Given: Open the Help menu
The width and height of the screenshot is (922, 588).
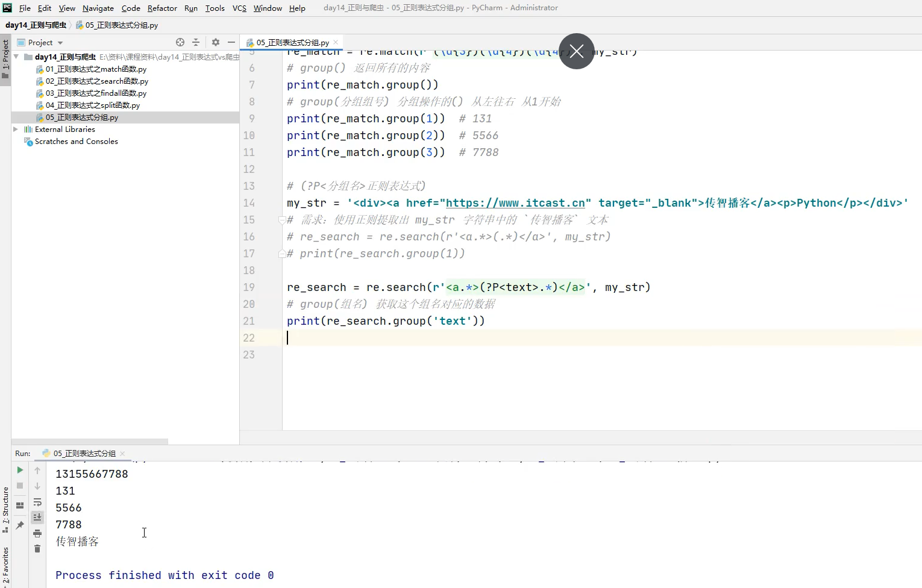Looking at the screenshot, I should pos(297,8).
